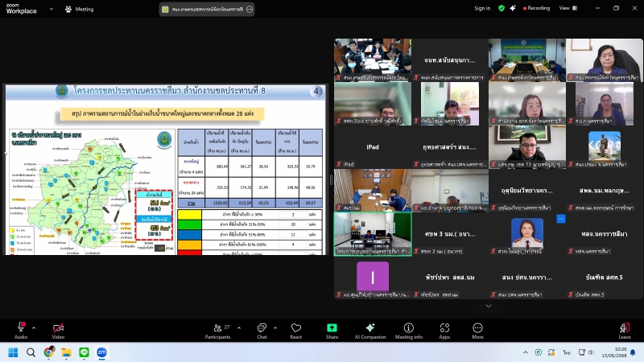
Task: Click the React heart icon
Action: pyautogui.click(x=296, y=328)
